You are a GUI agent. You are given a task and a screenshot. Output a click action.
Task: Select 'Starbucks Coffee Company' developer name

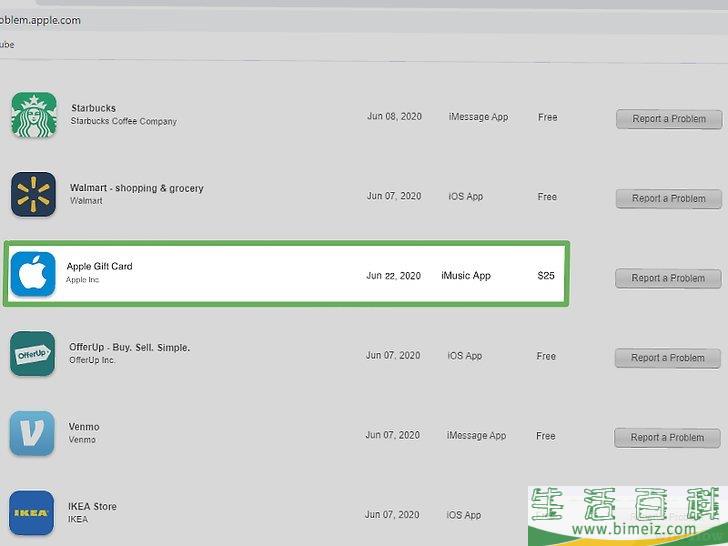tap(124, 121)
